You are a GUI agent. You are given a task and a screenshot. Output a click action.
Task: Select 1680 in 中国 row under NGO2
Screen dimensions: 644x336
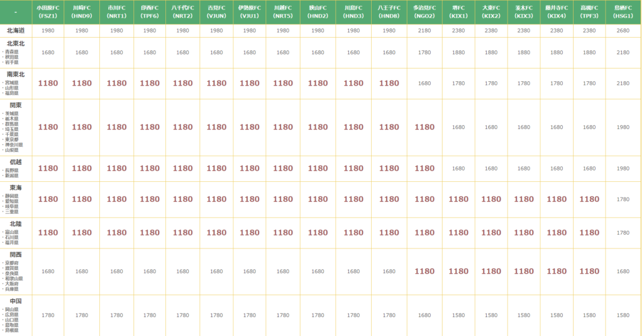(x=424, y=315)
